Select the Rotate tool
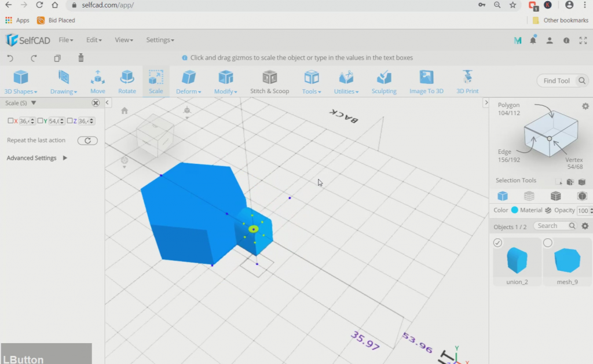593x364 pixels. (127, 82)
